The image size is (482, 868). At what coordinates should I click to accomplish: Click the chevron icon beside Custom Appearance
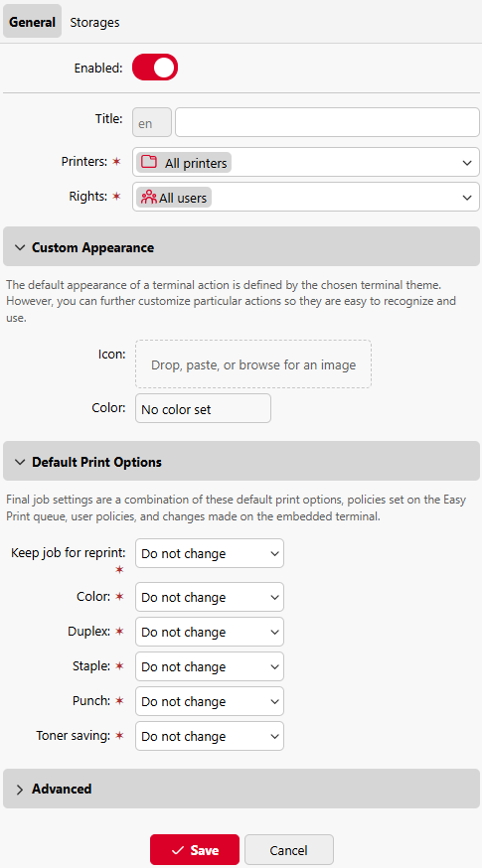[x=20, y=247]
